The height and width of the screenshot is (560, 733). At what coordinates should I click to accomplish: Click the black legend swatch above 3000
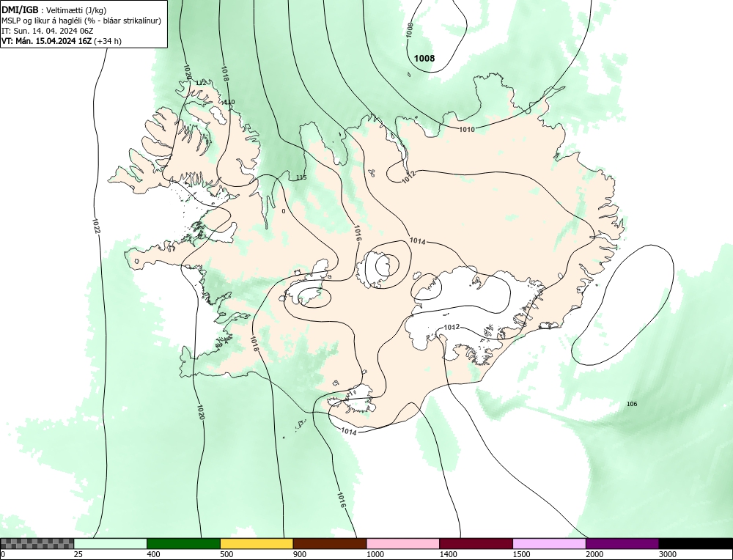[696, 543]
